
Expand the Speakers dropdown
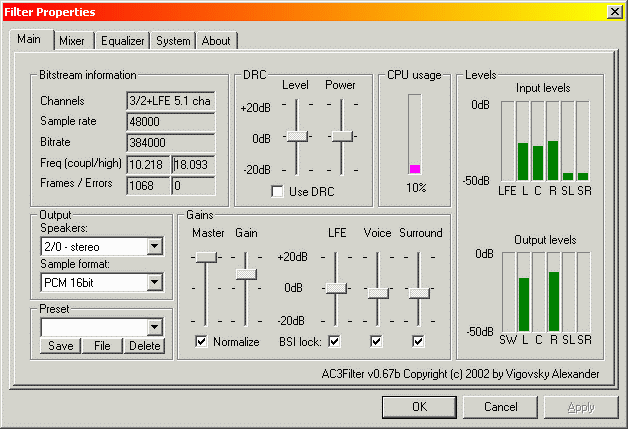click(153, 245)
